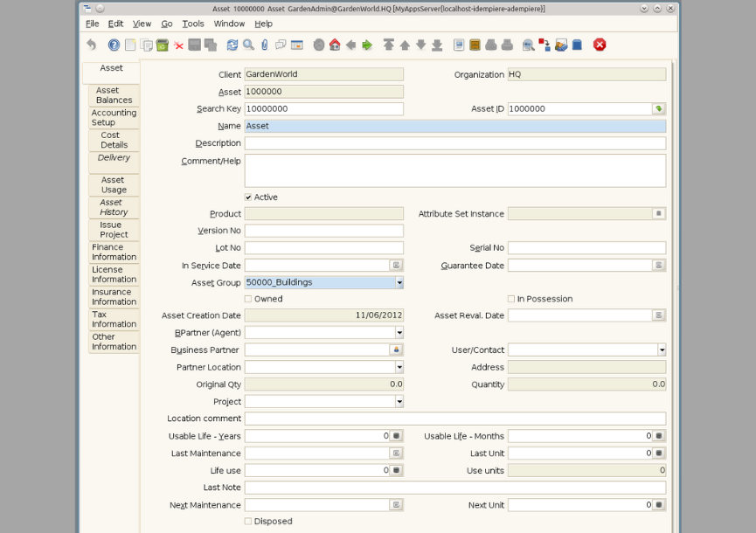This screenshot has height=533, width=756.
Task: Open the Tools menu
Action: (193, 24)
